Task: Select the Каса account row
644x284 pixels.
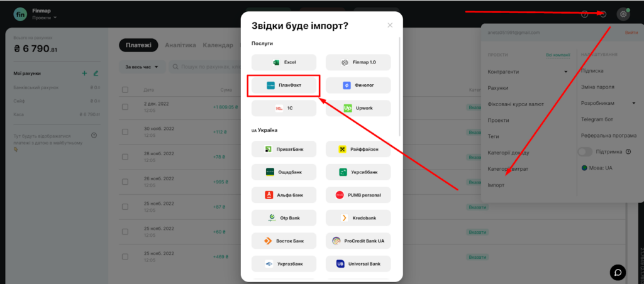Action: 57,114
